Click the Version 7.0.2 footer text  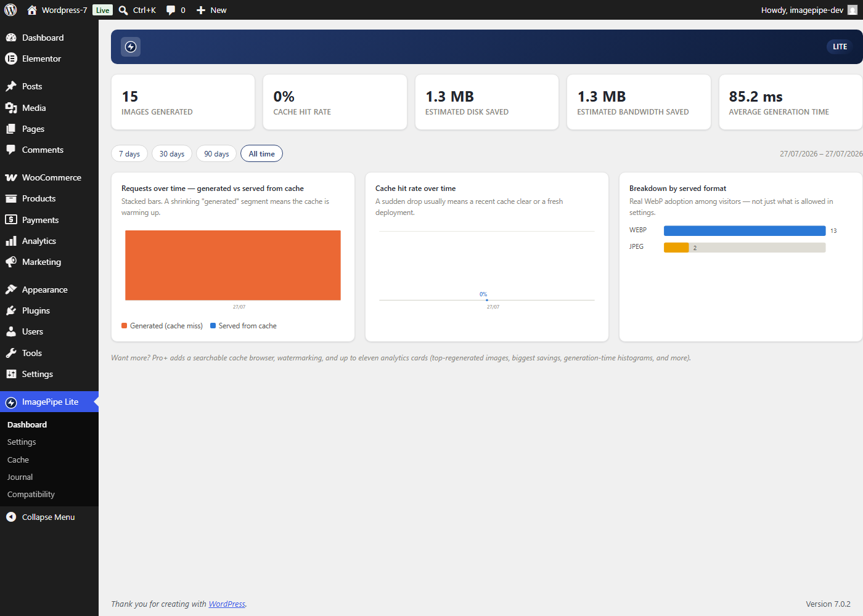pyautogui.click(x=828, y=604)
